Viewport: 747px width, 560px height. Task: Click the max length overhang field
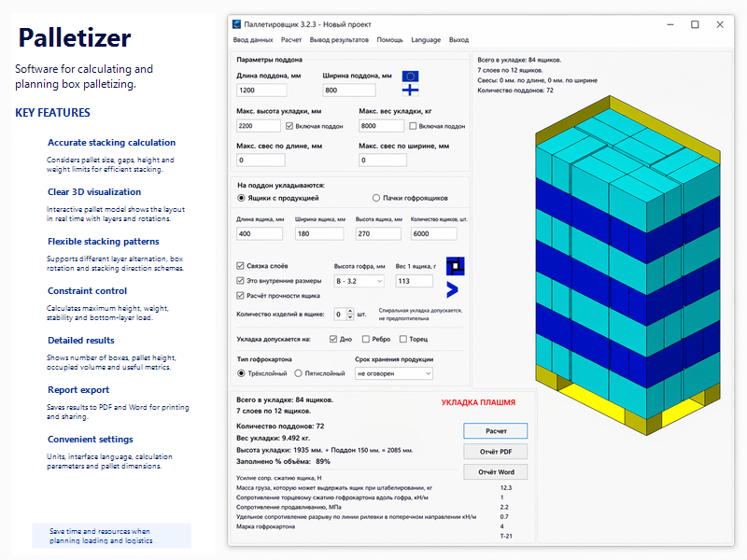click(261, 160)
